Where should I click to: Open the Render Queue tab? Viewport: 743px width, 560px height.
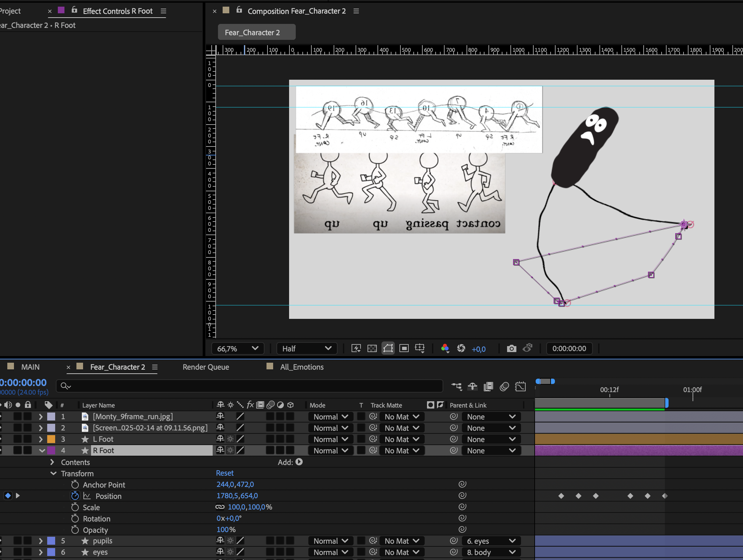click(206, 367)
